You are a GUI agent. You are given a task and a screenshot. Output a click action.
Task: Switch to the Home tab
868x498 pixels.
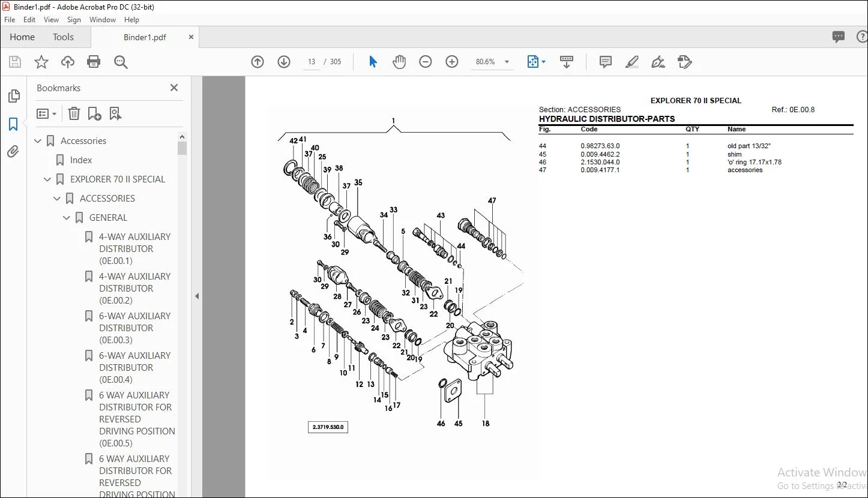[22, 37]
